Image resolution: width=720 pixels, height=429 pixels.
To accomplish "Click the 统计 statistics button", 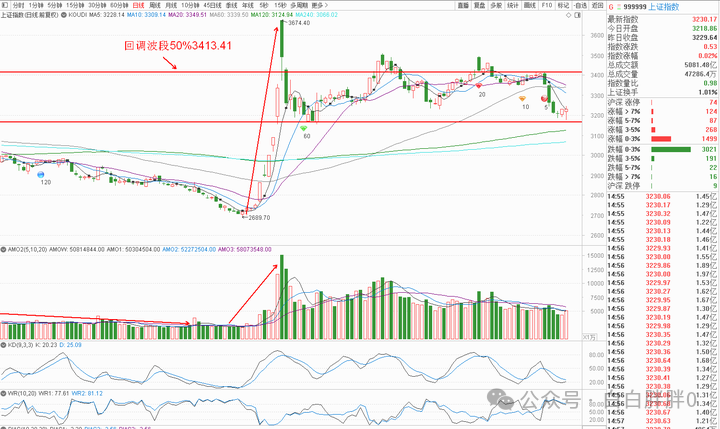I will pyautogui.click(x=513, y=6).
